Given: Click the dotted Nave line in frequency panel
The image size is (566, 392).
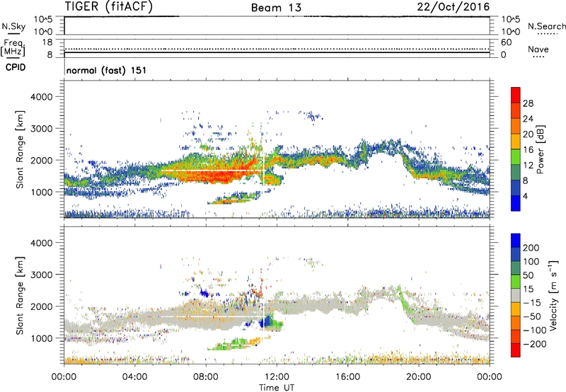Looking at the screenshot, I should point(277,49).
